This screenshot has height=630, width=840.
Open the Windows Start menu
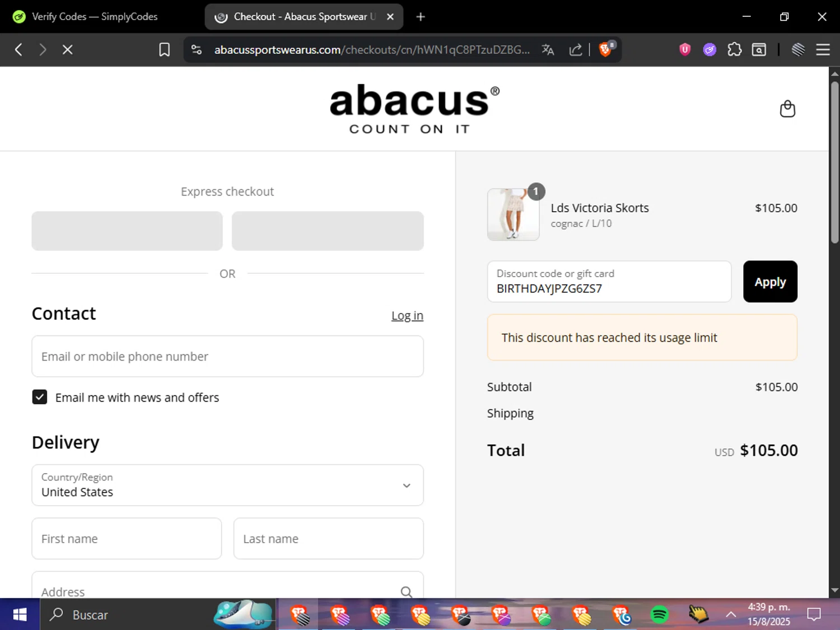[20, 614]
